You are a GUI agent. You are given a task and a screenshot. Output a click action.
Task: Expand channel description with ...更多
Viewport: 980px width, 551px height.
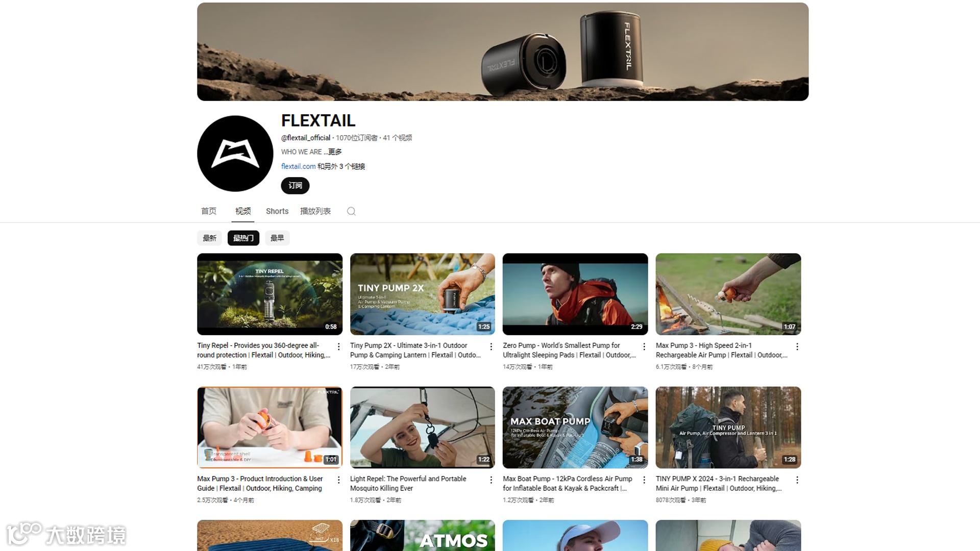click(334, 152)
